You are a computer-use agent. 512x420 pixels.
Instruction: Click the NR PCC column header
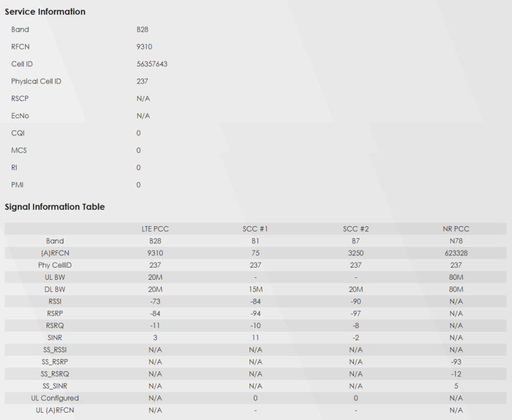(456, 229)
